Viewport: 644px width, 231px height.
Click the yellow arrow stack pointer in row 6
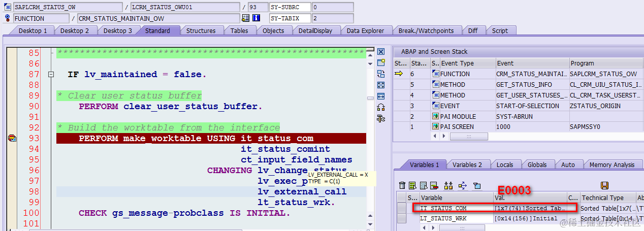point(399,74)
